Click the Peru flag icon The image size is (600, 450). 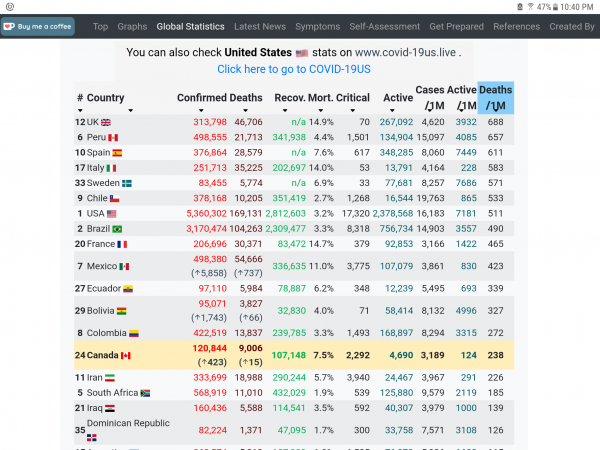tap(114, 138)
